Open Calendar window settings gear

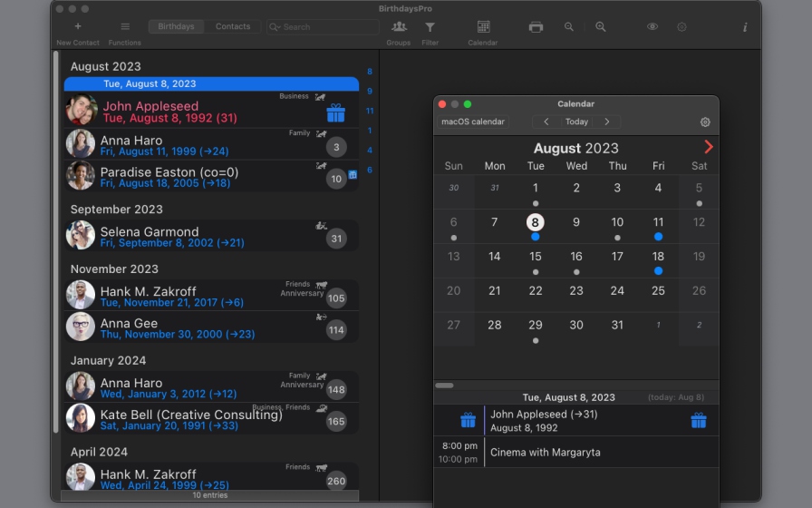tap(705, 122)
